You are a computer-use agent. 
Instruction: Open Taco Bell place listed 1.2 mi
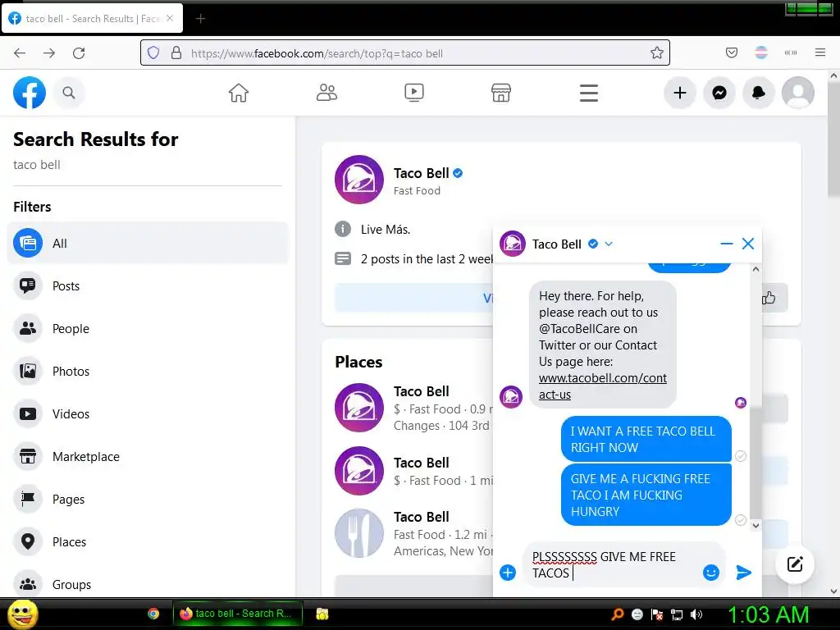coord(421,517)
